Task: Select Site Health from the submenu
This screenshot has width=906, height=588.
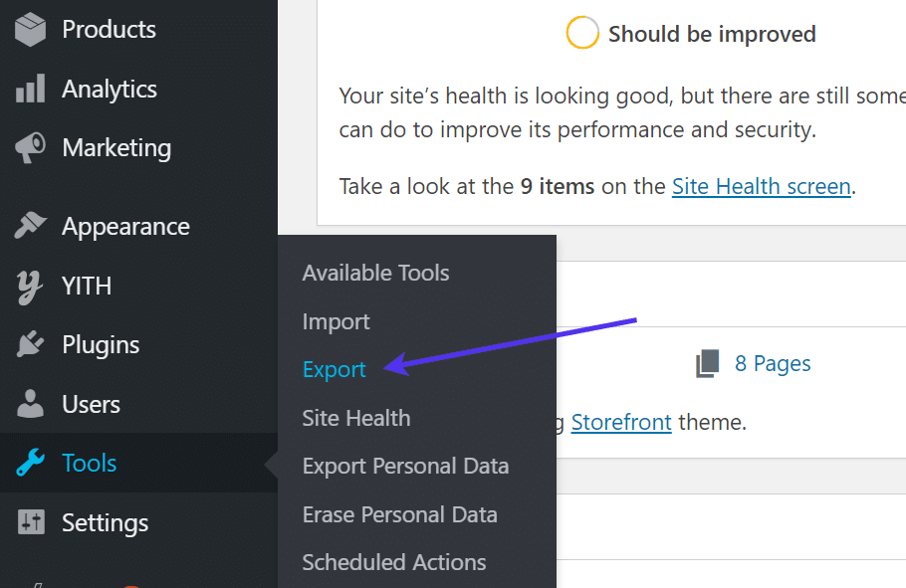Action: pos(355,418)
